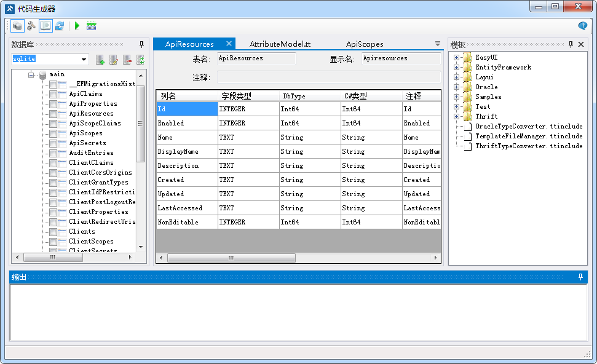Check the ApiScopeClaims table checkbox
The width and height of the screenshot is (597, 364).
pos(53,124)
